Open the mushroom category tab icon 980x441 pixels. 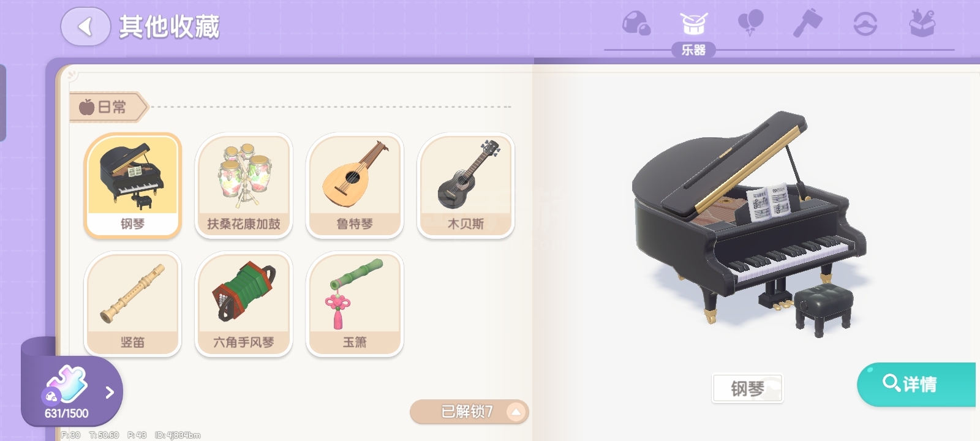point(636,24)
